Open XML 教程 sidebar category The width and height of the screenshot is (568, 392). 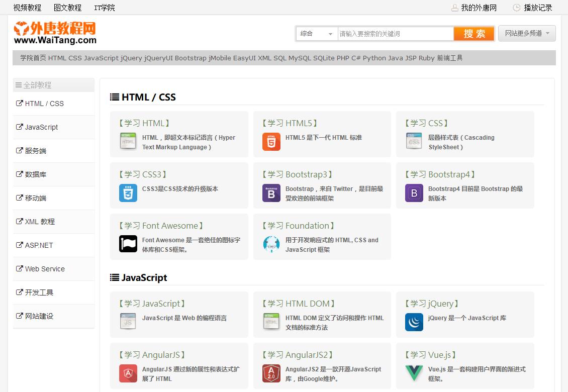pos(54,222)
